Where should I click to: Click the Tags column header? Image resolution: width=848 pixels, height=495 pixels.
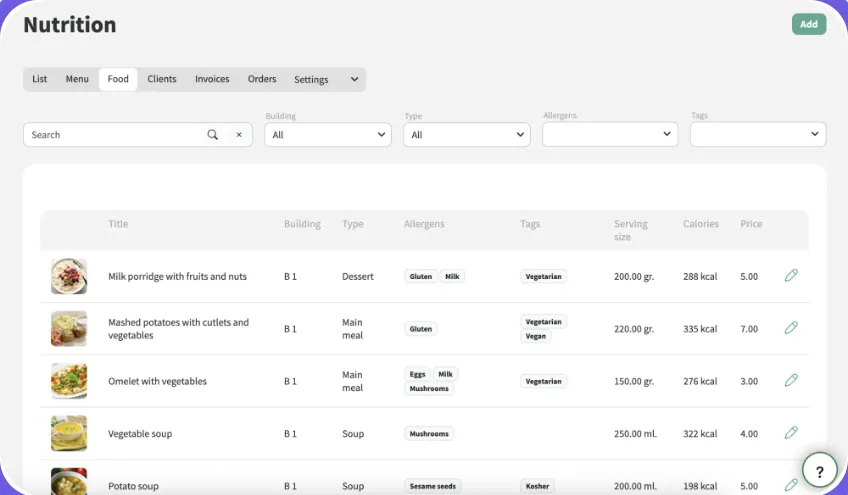tap(530, 224)
